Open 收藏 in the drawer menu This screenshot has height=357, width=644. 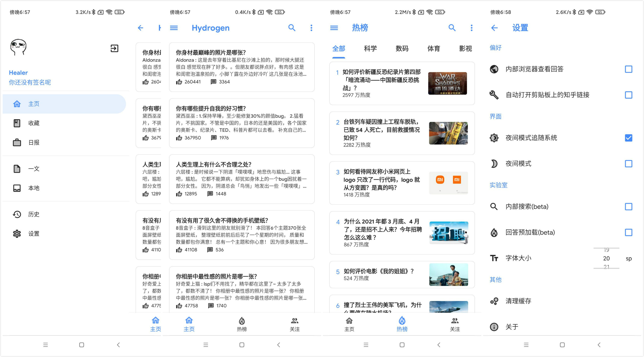[x=64, y=123]
